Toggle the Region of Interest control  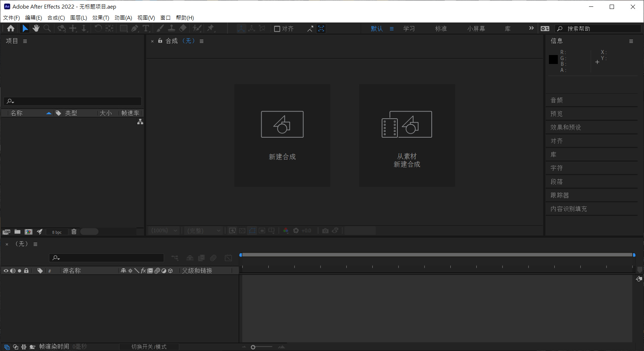coord(262,231)
